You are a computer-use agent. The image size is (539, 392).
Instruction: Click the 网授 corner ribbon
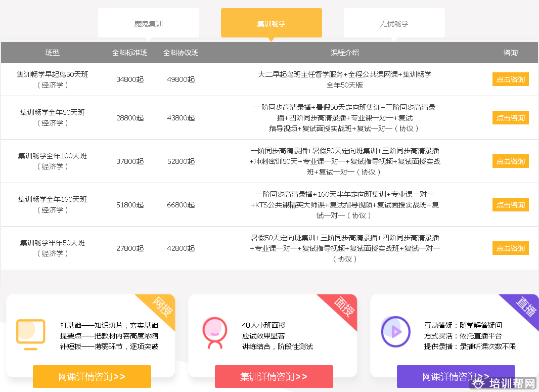pyautogui.click(x=162, y=307)
